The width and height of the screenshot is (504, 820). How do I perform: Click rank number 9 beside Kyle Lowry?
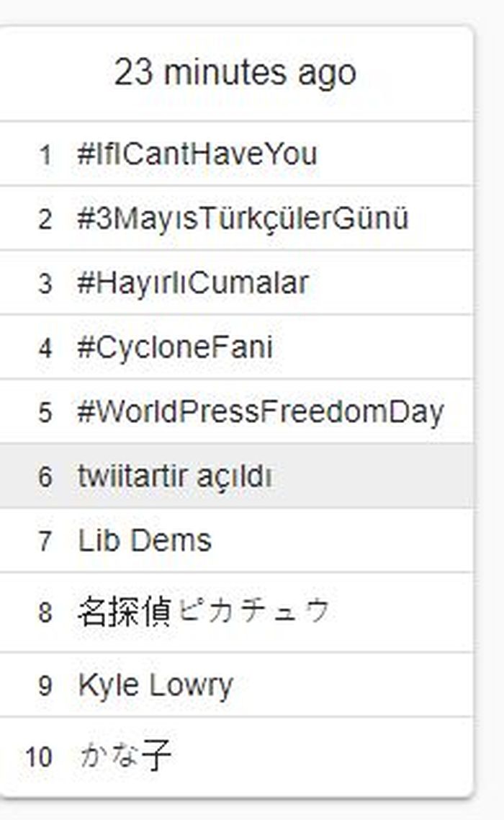[46, 685]
